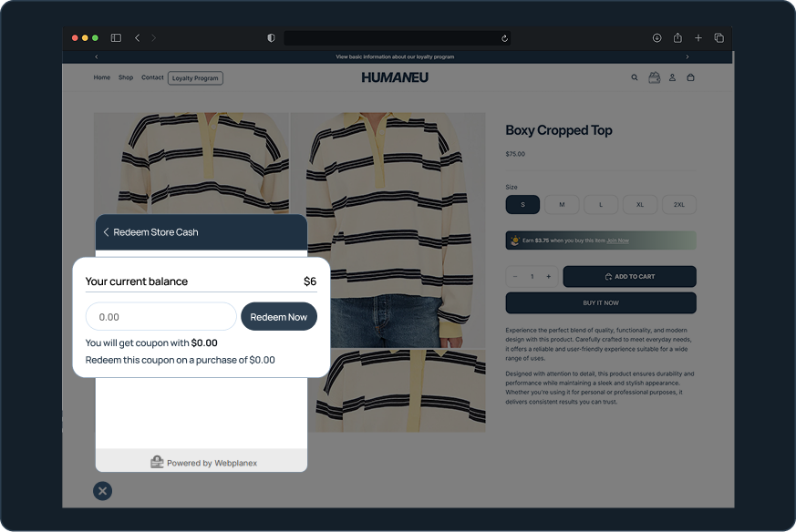
Task: Click the $75.00 price text
Action: 515,154
